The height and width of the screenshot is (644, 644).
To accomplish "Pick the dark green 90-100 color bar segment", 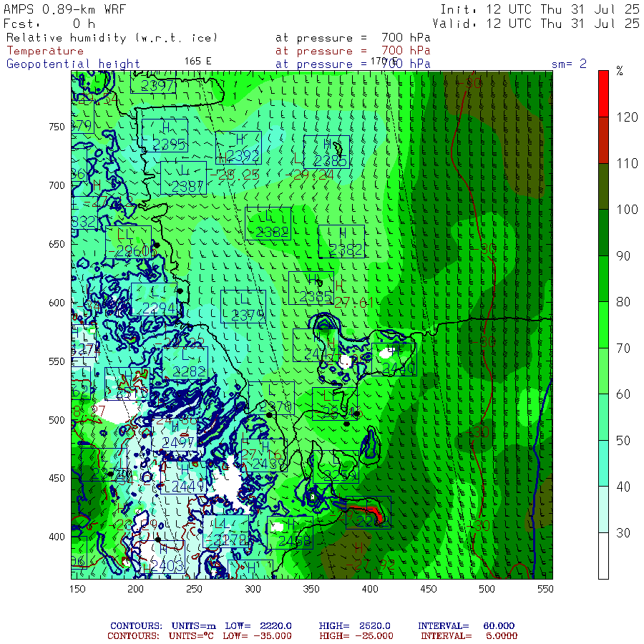I will 603,233.
